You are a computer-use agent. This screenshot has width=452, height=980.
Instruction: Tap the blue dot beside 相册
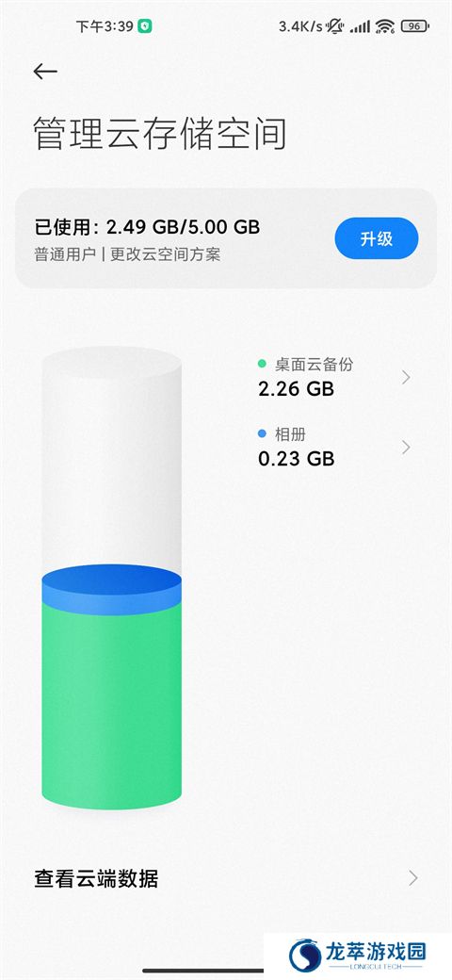[x=262, y=433]
